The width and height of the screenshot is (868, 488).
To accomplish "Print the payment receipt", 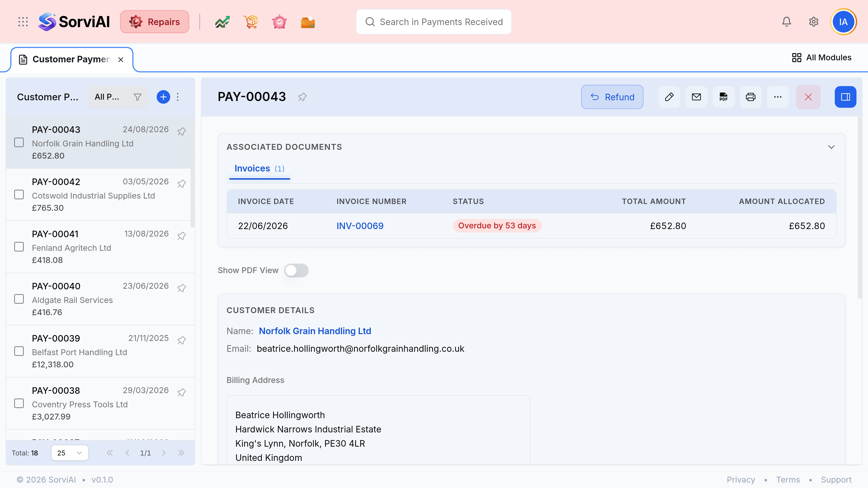I will [x=750, y=97].
